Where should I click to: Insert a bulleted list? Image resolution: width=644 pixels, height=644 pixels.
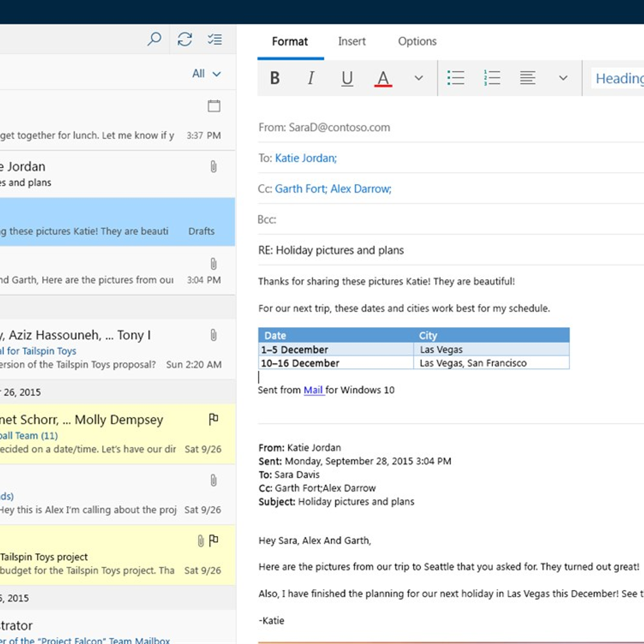pyautogui.click(x=456, y=78)
